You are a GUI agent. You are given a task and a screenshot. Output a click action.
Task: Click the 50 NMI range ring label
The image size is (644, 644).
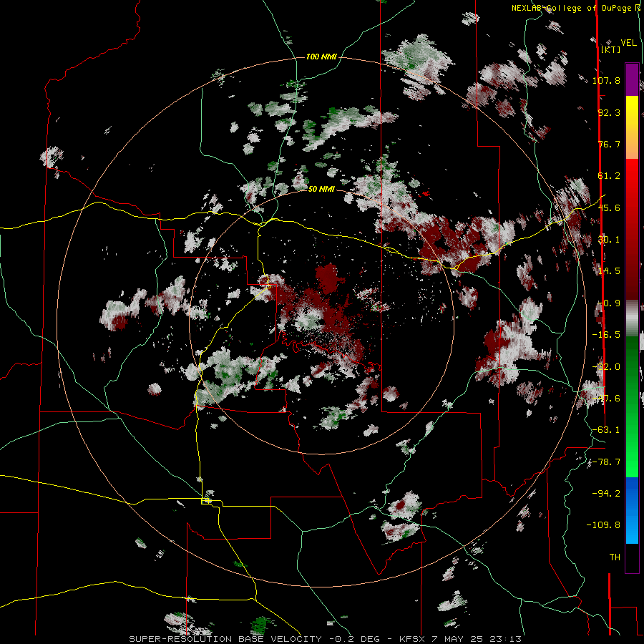[x=321, y=190]
